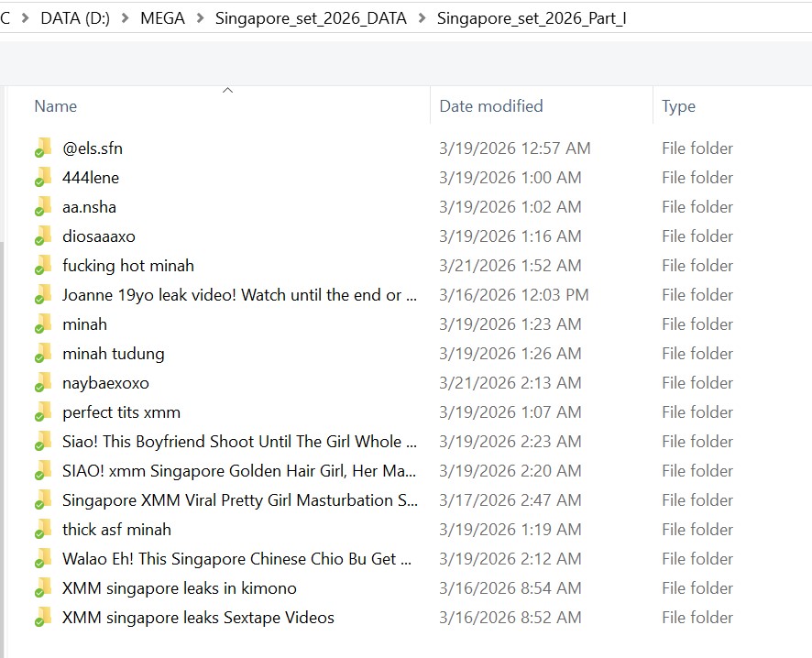The height and width of the screenshot is (658, 812).
Task: Expand the chevron after DATA (D:) breadcrumb
Action: (125, 18)
